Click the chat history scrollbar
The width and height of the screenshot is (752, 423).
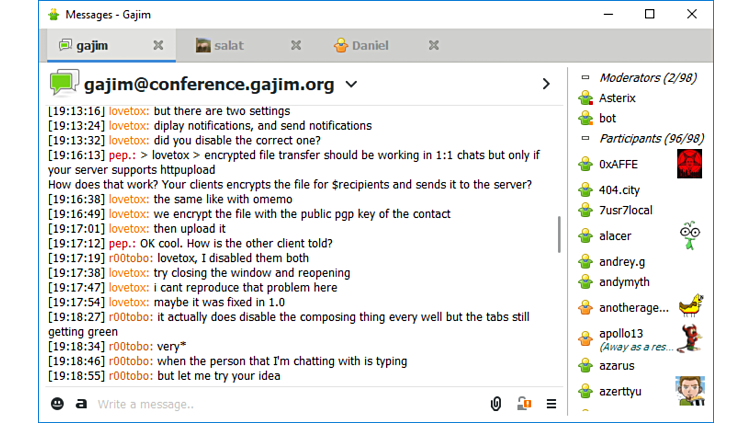click(x=559, y=233)
